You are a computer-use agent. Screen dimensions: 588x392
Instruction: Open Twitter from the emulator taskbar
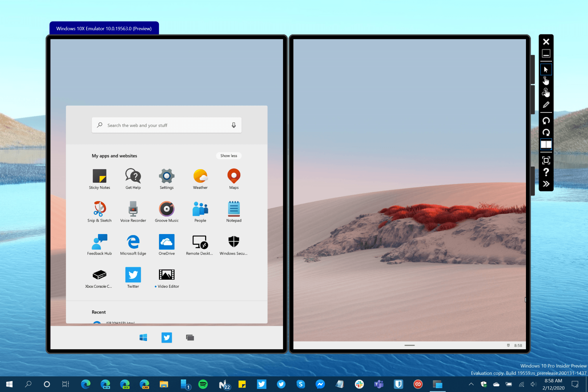(167, 337)
